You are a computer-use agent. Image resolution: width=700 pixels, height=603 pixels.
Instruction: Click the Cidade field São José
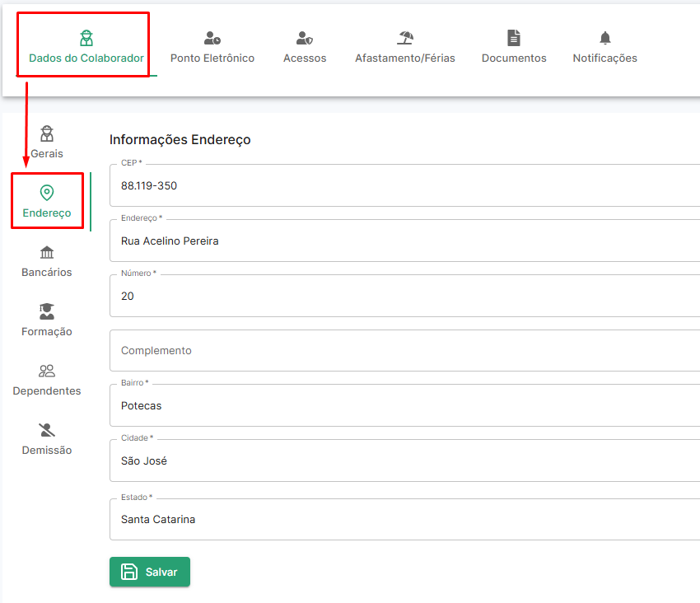pos(405,460)
